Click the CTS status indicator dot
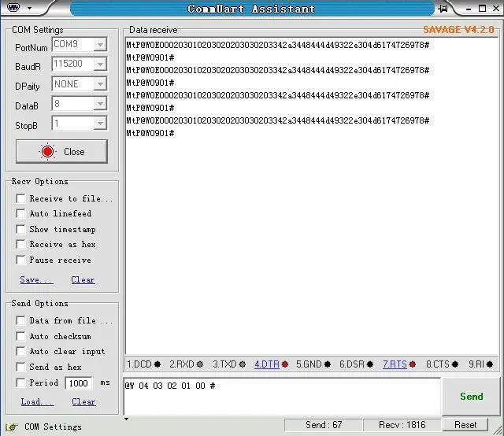 point(455,364)
